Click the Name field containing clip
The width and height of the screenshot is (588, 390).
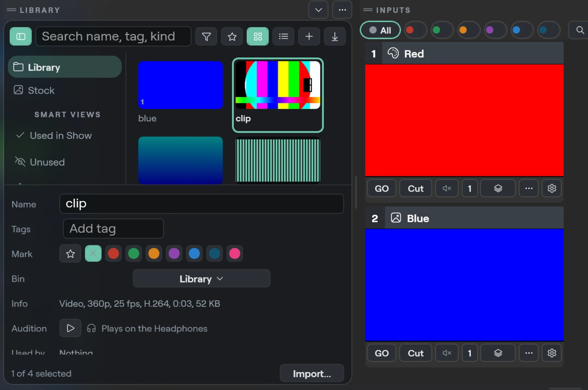coord(201,204)
